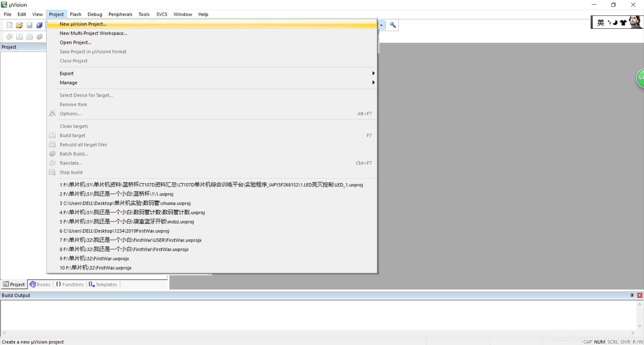Open recent project mdzz.uvproj

[212, 222]
